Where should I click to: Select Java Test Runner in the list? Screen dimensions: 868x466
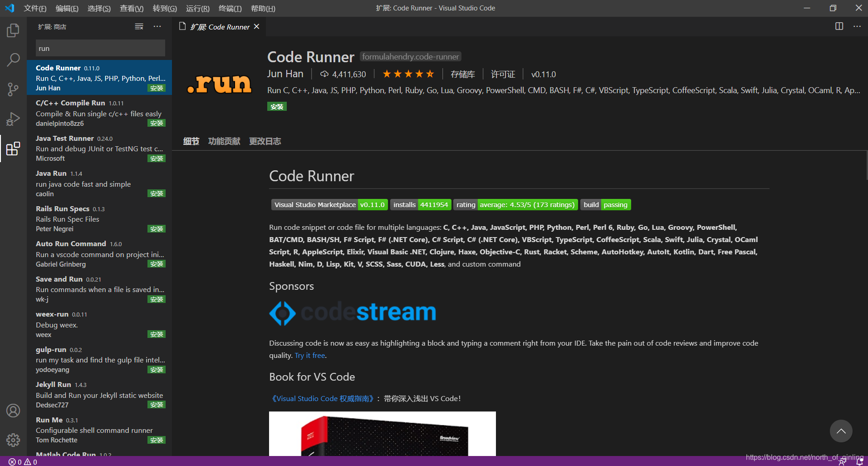coord(99,148)
